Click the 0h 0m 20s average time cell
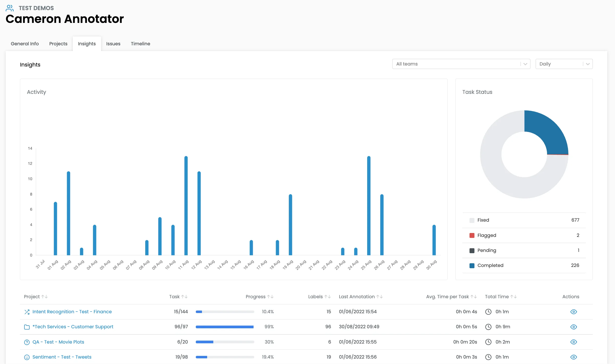This screenshot has width=615, height=364. click(x=465, y=342)
